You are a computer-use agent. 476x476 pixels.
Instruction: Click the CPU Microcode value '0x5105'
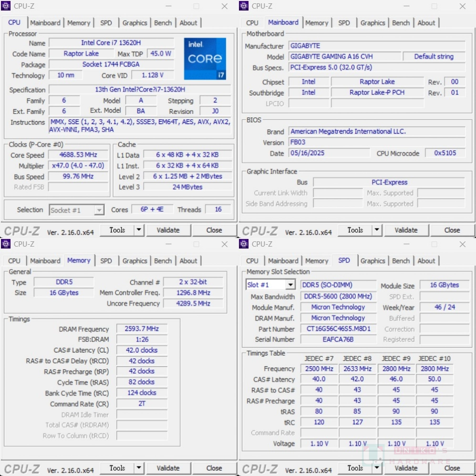click(x=445, y=153)
